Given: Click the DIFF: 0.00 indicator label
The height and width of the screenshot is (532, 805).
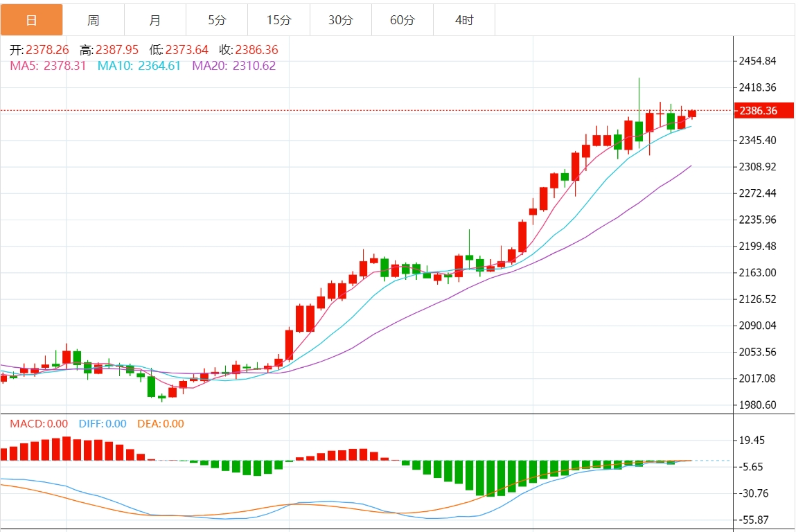Looking at the screenshot, I should [103, 424].
